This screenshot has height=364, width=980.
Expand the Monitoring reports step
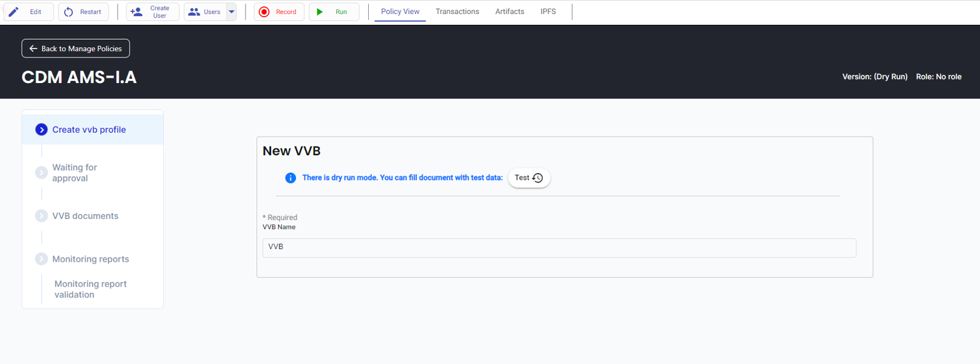point(41,259)
